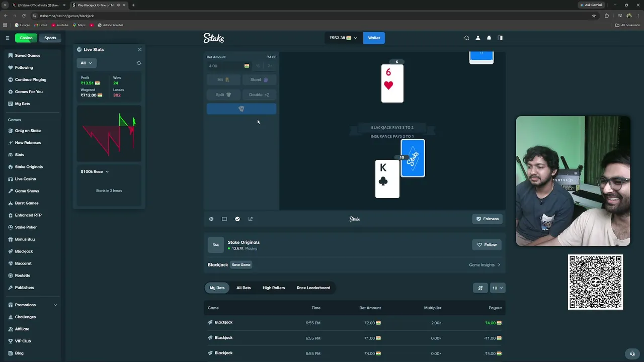Screen dimensions: 644x362
Task: Open Enhanced RTP games
Action: pos(31,215)
